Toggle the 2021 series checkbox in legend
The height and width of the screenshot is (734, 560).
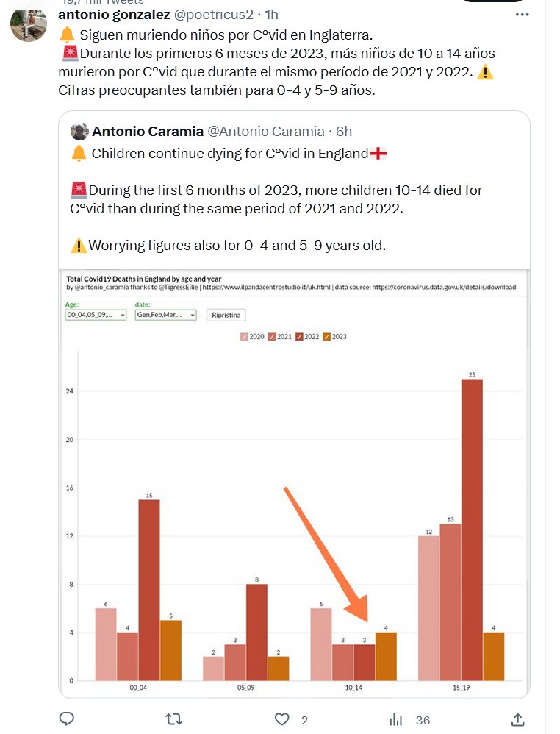coord(271,337)
